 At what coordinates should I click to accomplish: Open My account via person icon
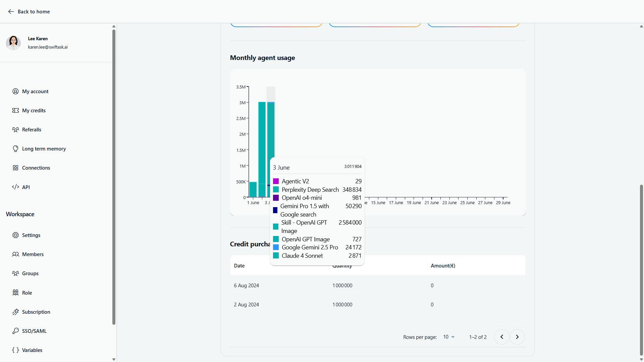pos(15,92)
